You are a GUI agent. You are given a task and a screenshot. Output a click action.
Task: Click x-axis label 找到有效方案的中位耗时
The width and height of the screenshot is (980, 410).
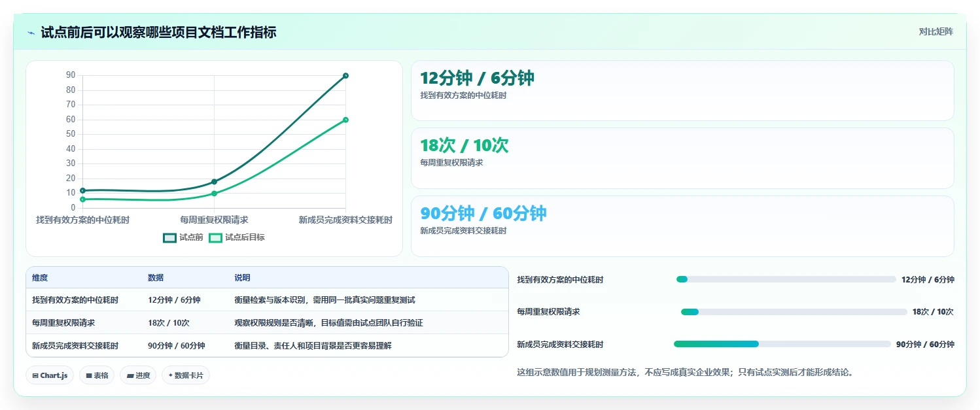click(82, 220)
